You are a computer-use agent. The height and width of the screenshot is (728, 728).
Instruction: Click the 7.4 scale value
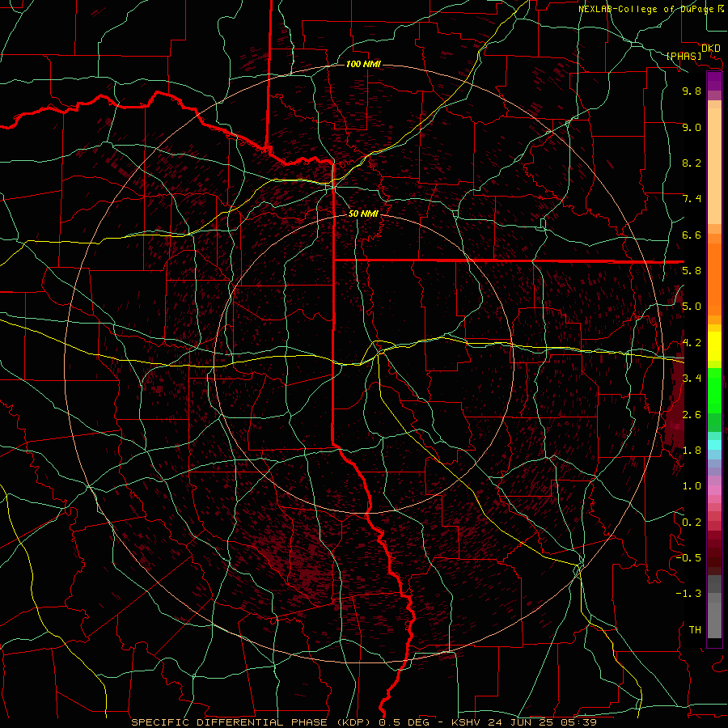tap(692, 199)
